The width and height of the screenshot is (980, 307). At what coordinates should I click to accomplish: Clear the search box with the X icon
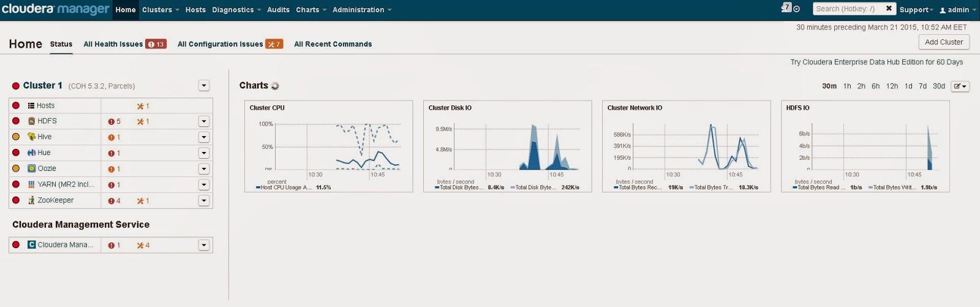point(889,9)
